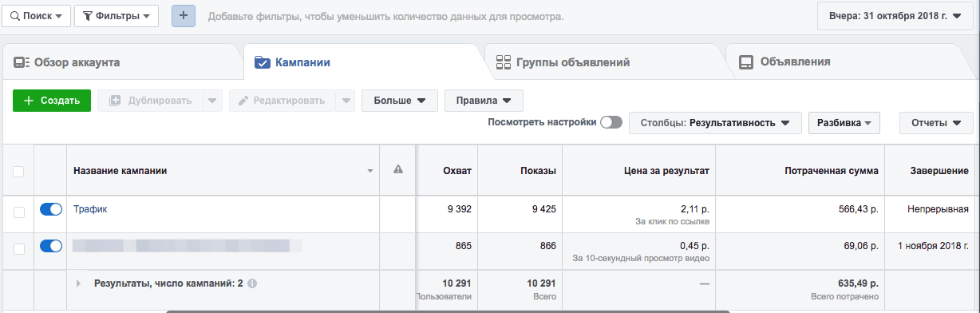Tick the select-all checkbox in table header

click(18, 171)
